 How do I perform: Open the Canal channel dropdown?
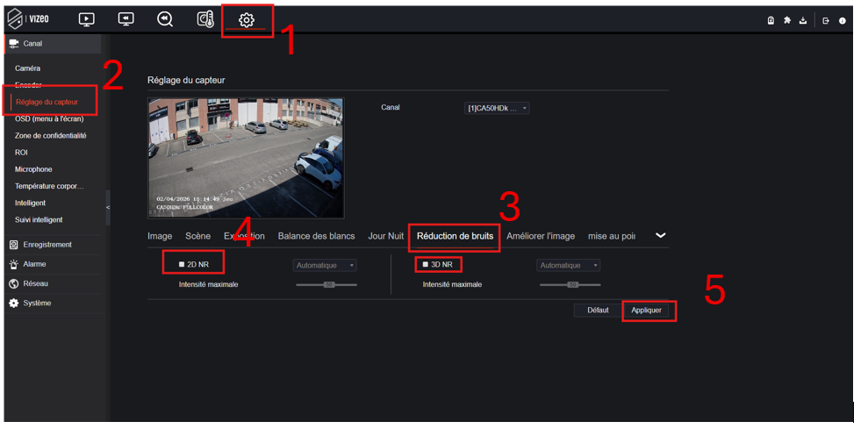(497, 108)
